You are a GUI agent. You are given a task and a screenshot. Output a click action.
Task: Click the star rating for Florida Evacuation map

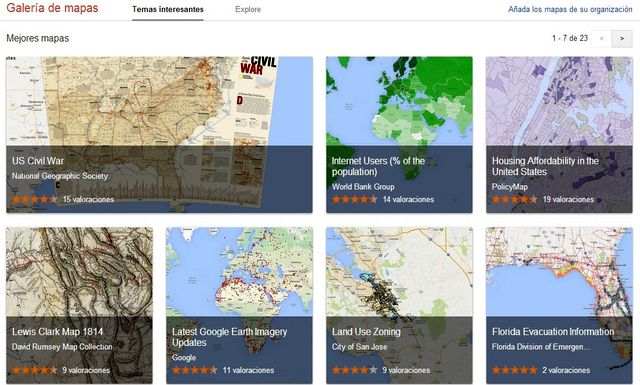[x=514, y=370]
